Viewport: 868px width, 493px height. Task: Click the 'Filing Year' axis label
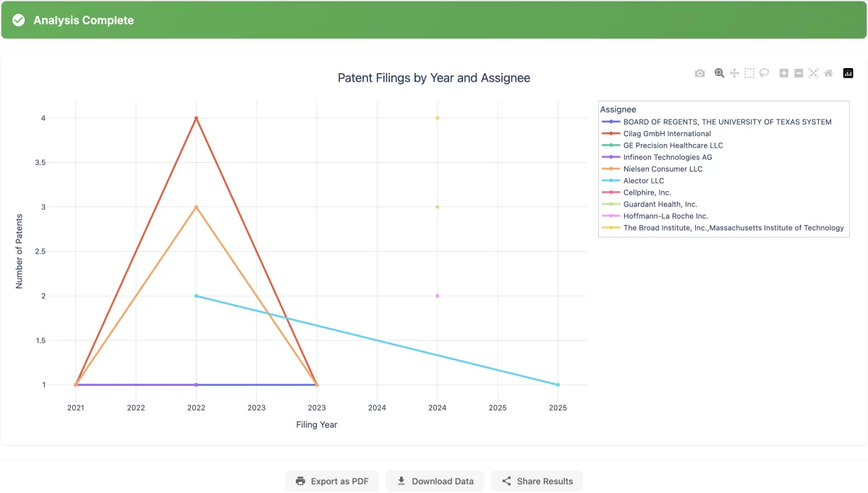click(x=317, y=425)
